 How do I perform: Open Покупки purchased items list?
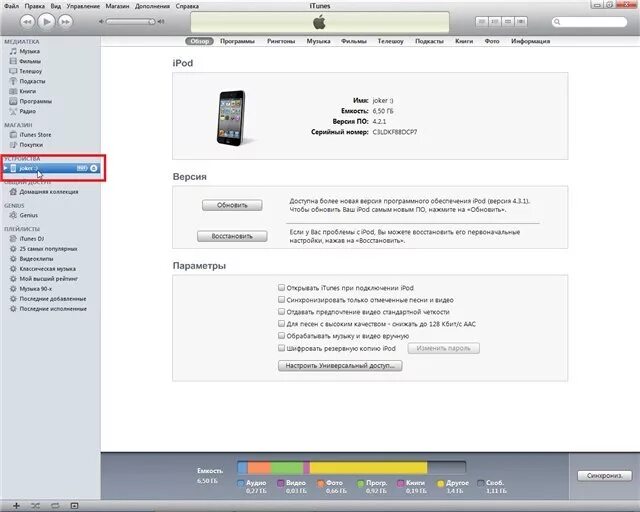tap(31, 145)
